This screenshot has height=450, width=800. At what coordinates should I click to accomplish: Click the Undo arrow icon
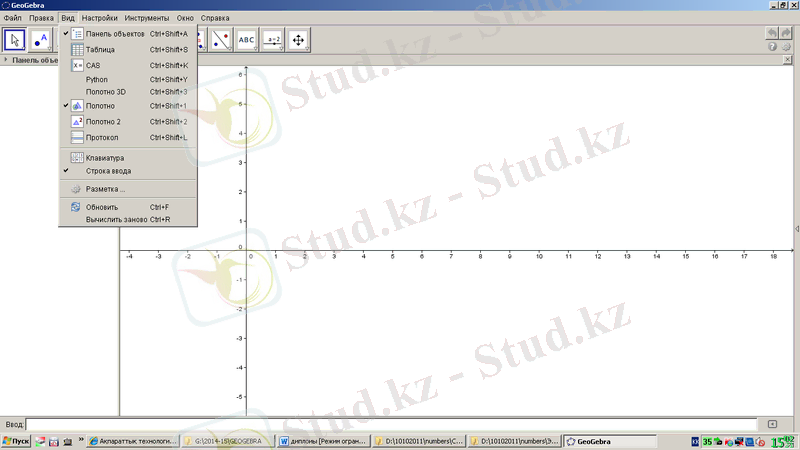pyautogui.click(x=772, y=33)
